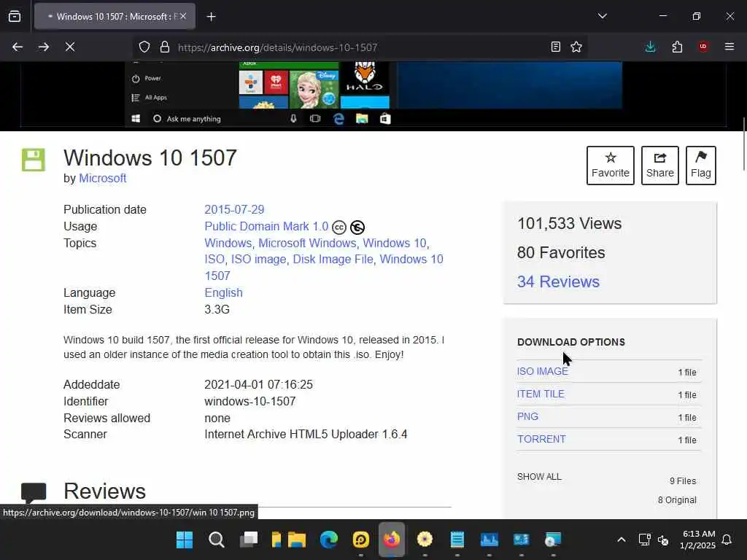747x560 pixels.
Task: Expand the list all tabs chevron
Action: (603, 16)
